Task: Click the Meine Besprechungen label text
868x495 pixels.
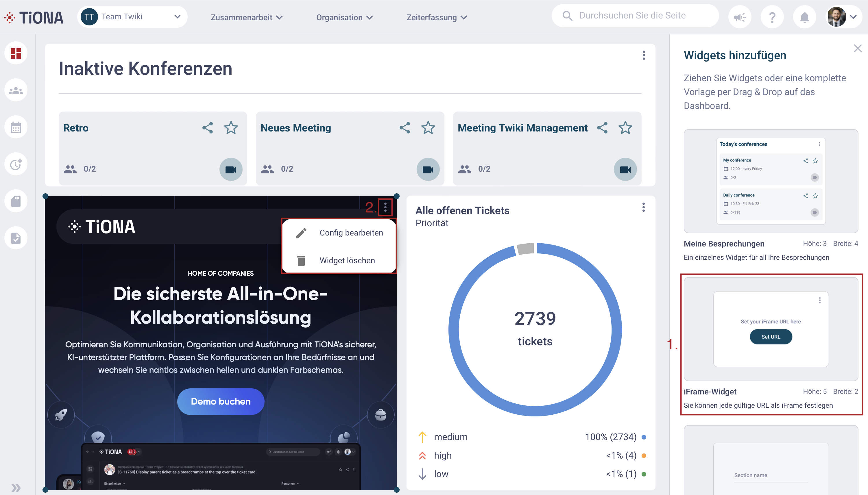Action: pyautogui.click(x=724, y=244)
